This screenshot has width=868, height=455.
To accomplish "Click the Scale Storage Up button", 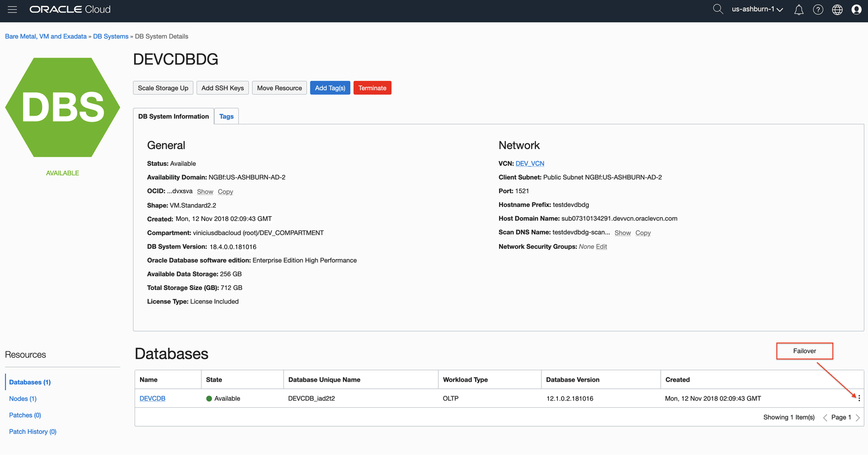I will click(163, 88).
